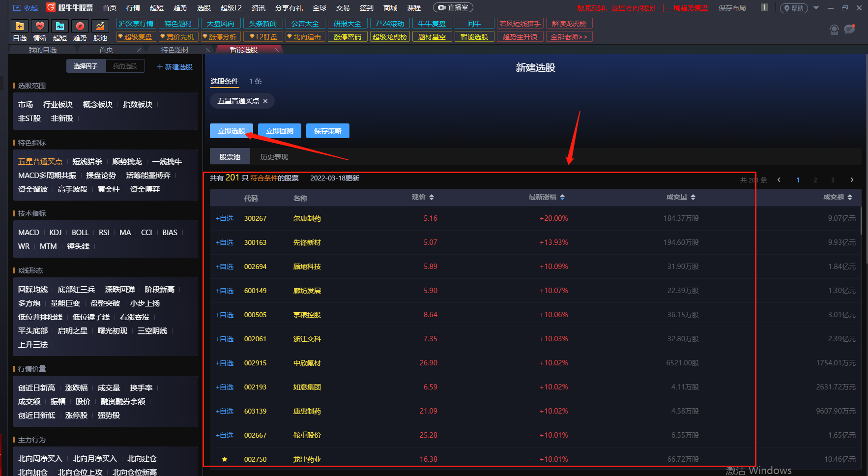Viewport: 868px width, 476px height.
Task: Switch to 我的自选 tab
Action: (43, 50)
